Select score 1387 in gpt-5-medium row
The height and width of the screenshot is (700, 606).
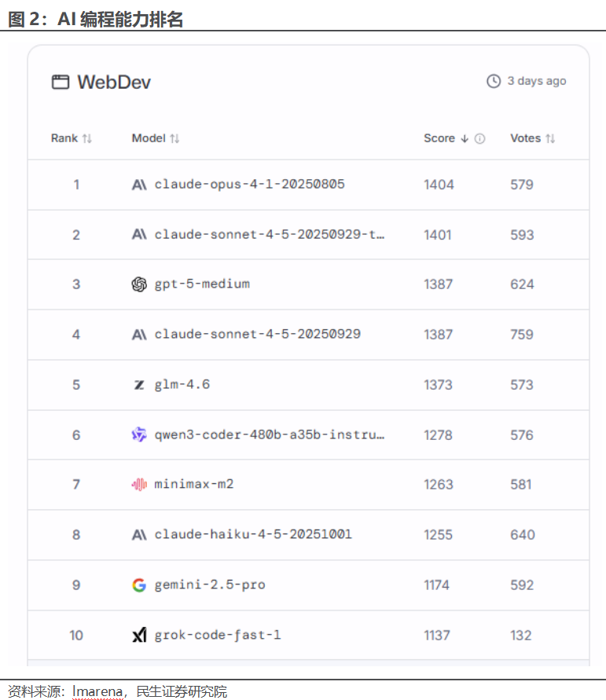click(x=438, y=284)
